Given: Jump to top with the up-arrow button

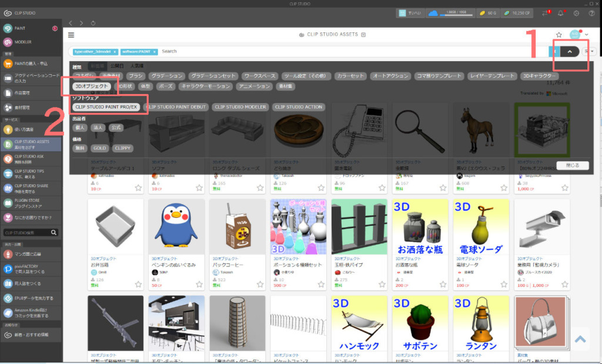Looking at the screenshot, I should (x=580, y=339).
